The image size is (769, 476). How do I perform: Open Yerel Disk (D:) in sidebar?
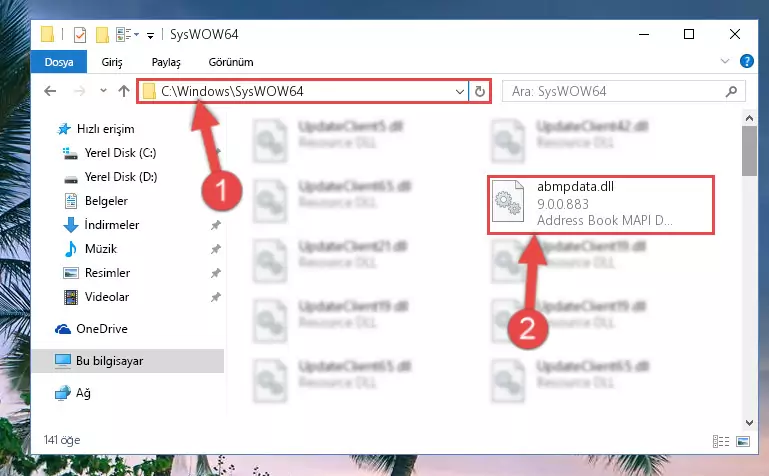121,177
